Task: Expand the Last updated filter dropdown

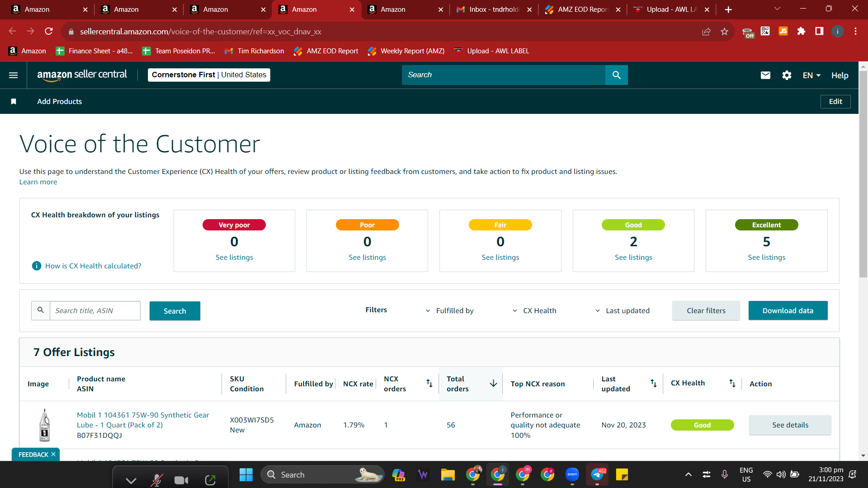Action: coord(622,311)
